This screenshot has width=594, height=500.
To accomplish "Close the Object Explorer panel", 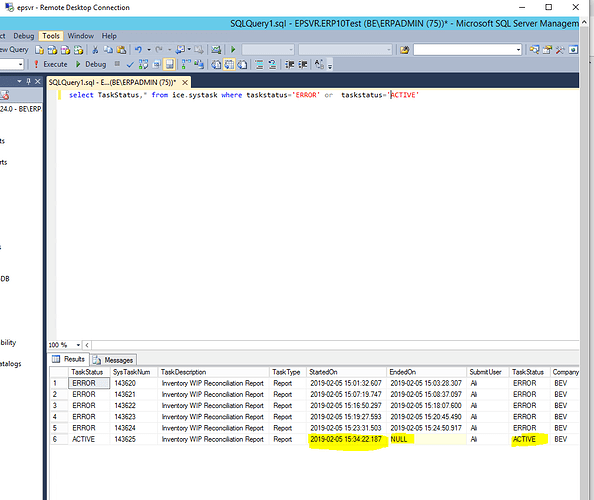I will (38, 81).
